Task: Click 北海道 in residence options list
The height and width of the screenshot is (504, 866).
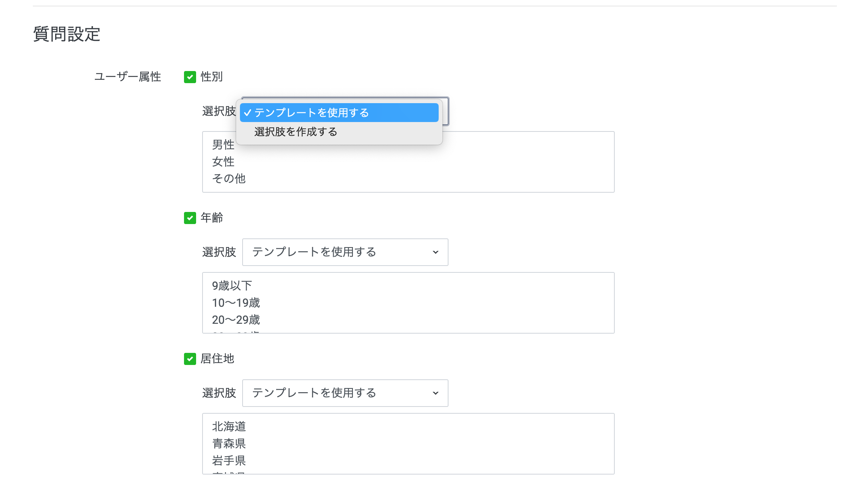Action: (x=229, y=427)
